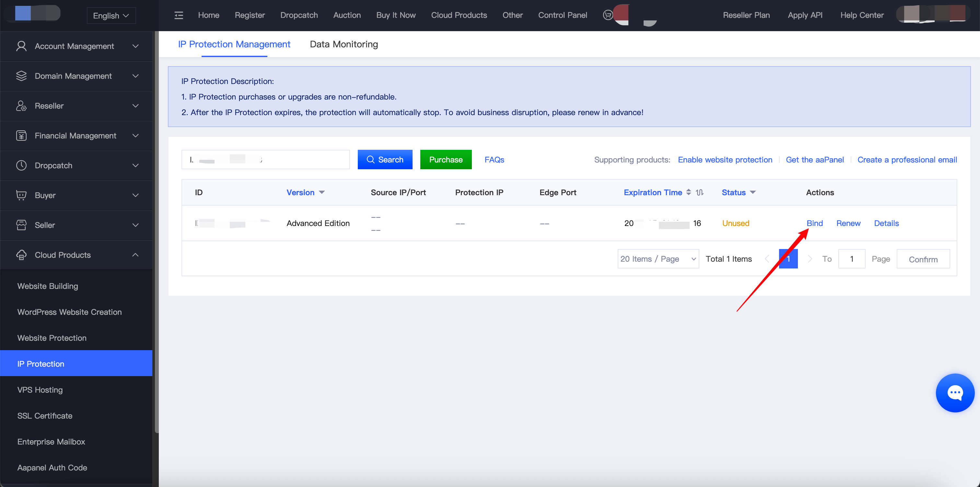Click the green Purchase button
The width and height of the screenshot is (980, 487).
pos(446,160)
